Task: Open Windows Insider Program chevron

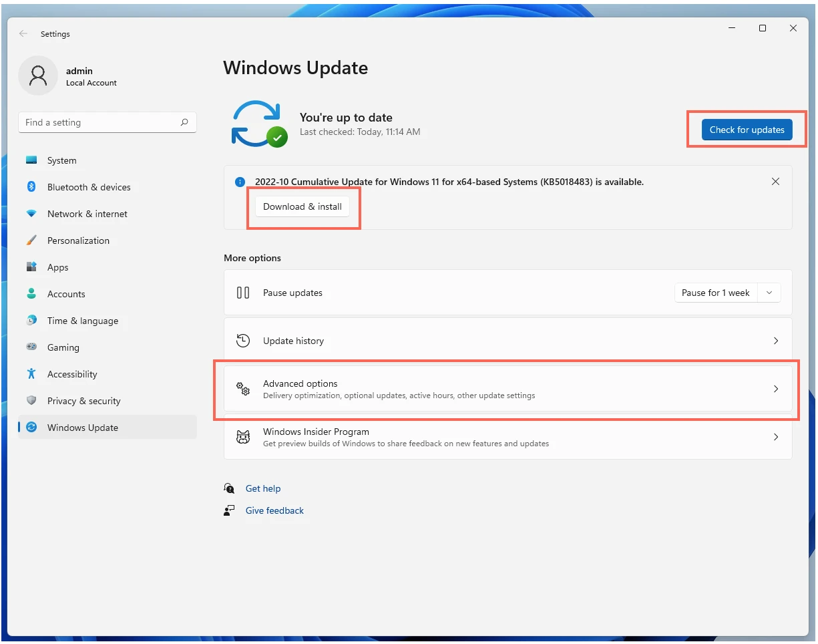Action: click(x=775, y=437)
